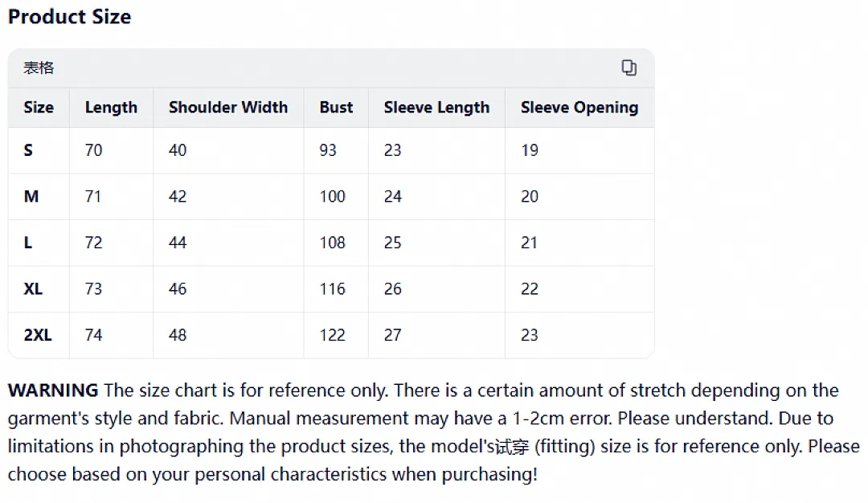Click the shoulder width value 44
The height and width of the screenshot is (503, 868).
pos(178,243)
